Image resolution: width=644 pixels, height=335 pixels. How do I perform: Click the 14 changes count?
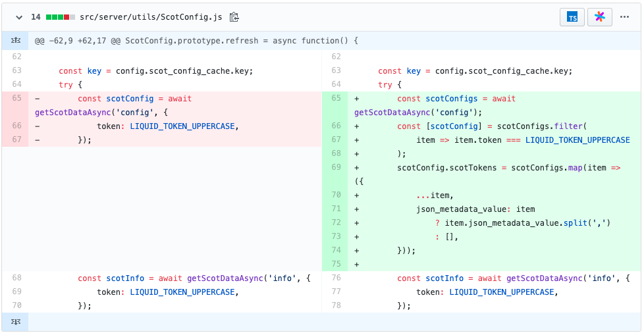click(36, 16)
